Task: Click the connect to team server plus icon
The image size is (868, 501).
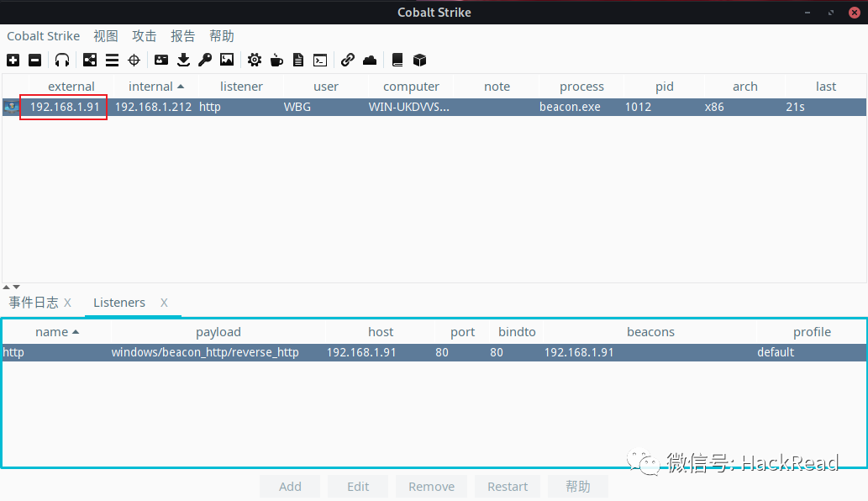Action: pyautogui.click(x=13, y=60)
